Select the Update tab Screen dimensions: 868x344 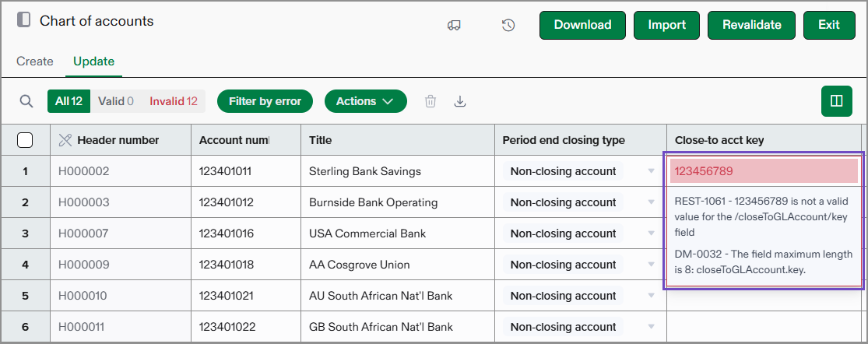point(93,61)
